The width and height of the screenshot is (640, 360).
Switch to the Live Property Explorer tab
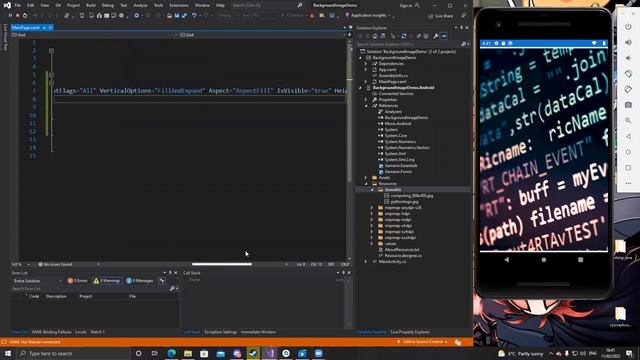410,332
